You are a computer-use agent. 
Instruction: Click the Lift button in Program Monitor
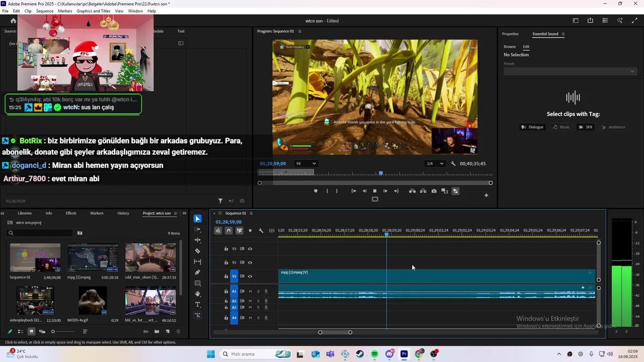click(x=412, y=191)
